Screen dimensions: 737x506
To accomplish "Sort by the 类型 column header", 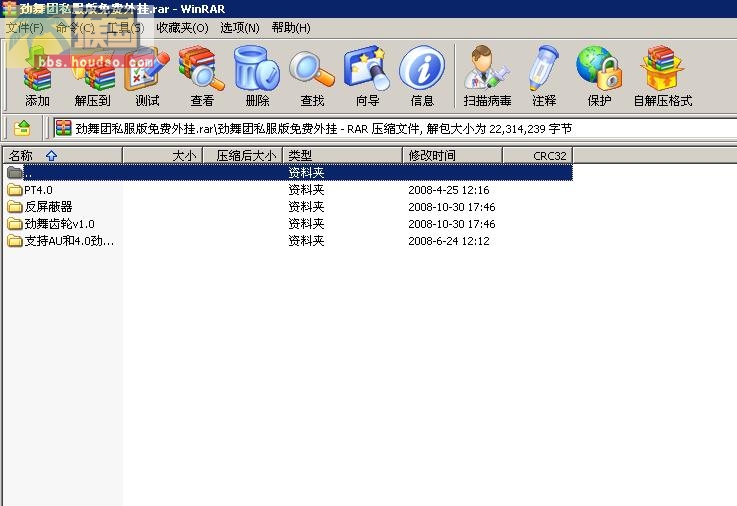I will [343, 156].
